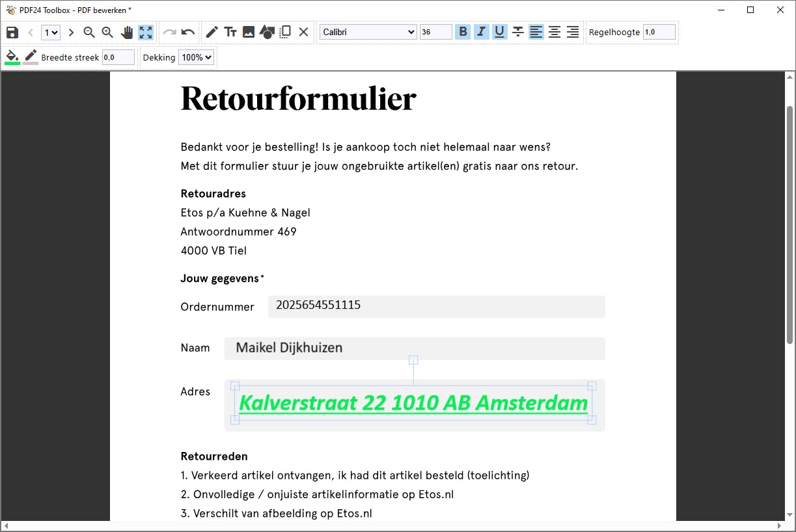Click the text '4000 VB Tiel'
Screen dimensions: 796x532
click(213, 250)
